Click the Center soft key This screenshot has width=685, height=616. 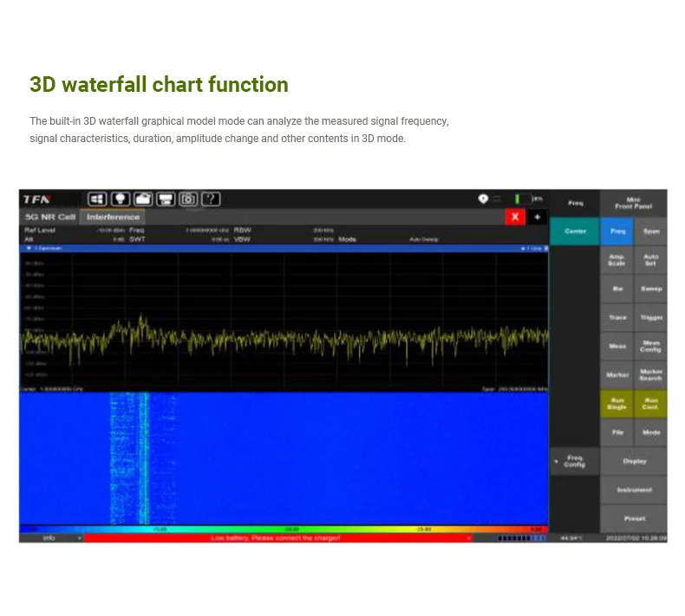click(575, 231)
